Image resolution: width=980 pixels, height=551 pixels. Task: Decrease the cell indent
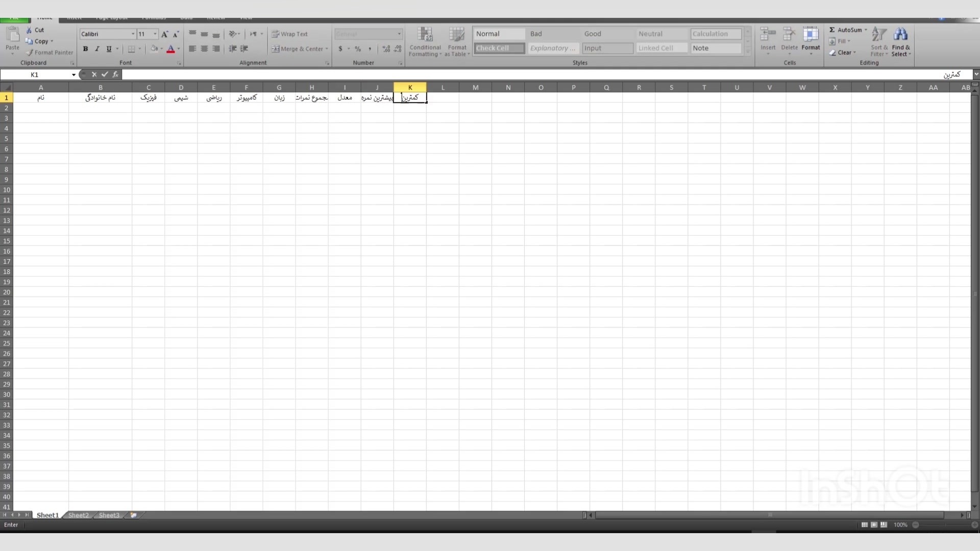tap(233, 49)
